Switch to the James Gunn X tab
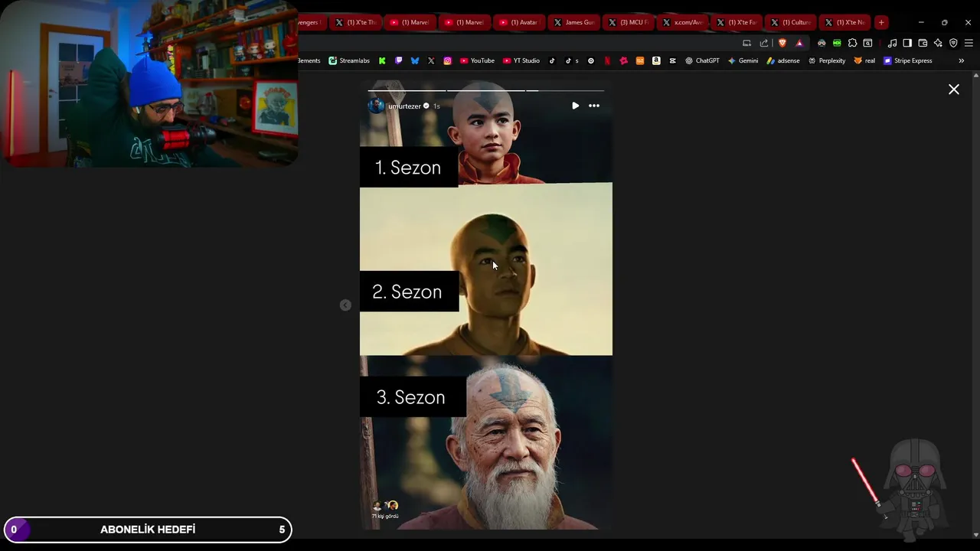 click(573, 22)
